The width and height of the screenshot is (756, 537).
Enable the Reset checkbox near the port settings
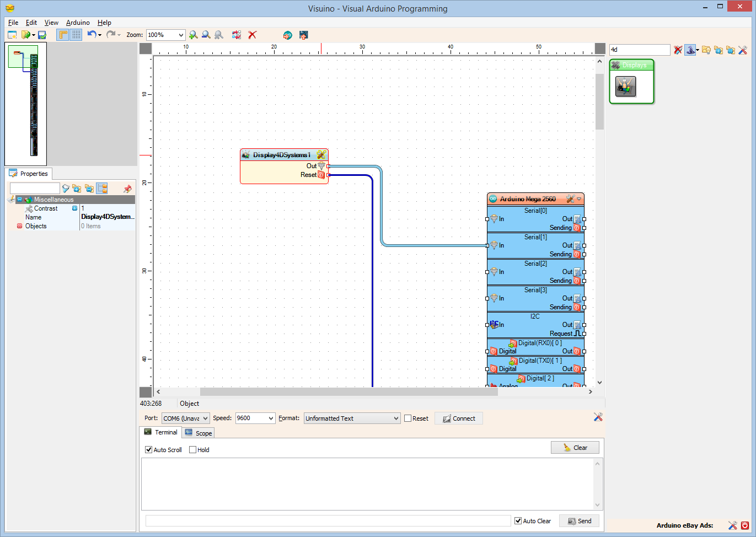coord(407,418)
